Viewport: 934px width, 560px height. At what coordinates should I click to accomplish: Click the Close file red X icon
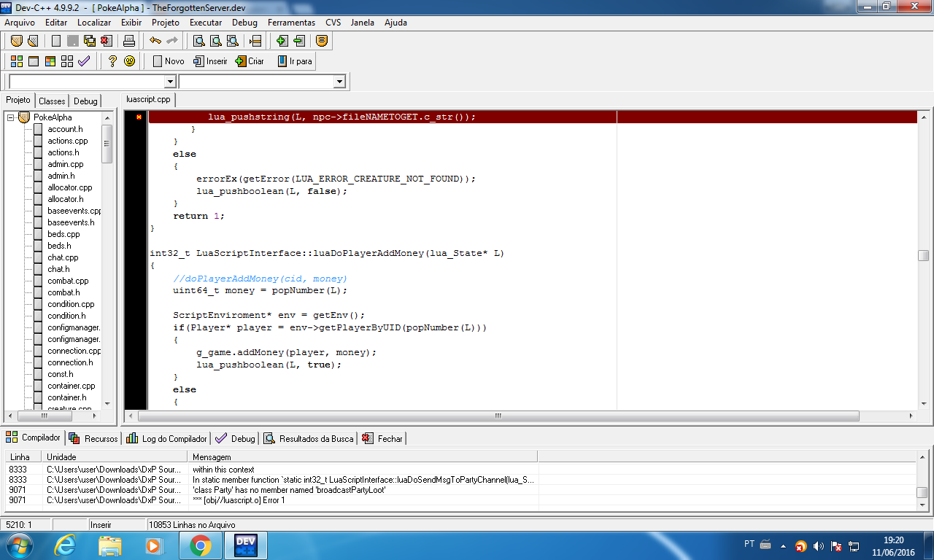pos(107,41)
